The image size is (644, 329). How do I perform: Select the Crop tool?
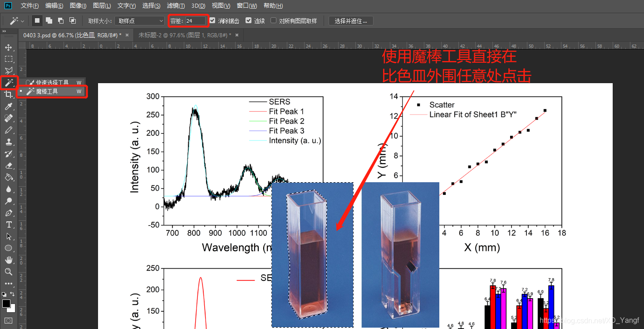pyautogui.click(x=8, y=94)
